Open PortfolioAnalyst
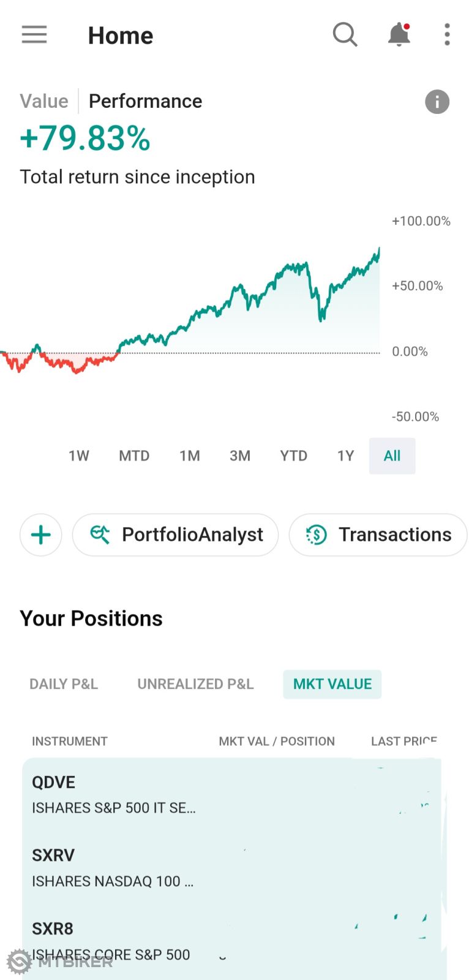This screenshot has width=469, height=980. (176, 535)
